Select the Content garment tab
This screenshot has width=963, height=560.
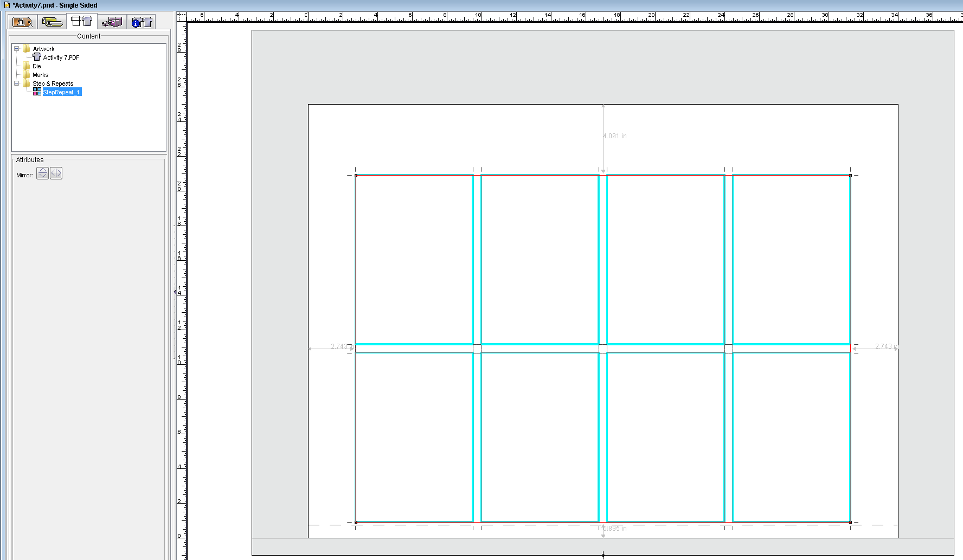[x=82, y=21]
